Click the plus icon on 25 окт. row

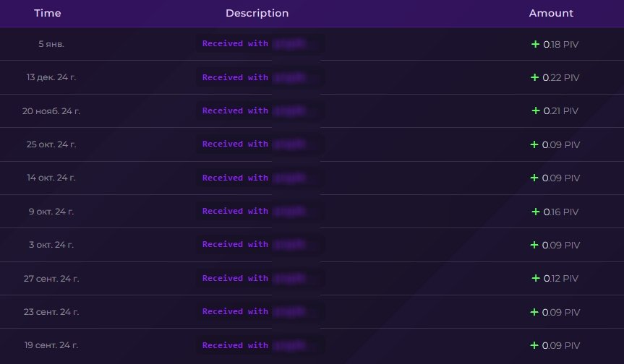click(x=535, y=144)
